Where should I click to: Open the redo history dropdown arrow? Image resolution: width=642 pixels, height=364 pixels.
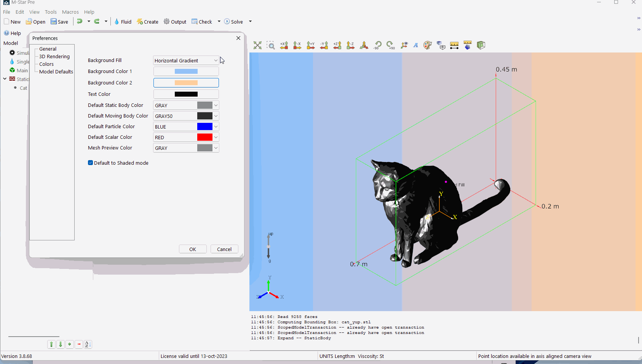coord(106,21)
